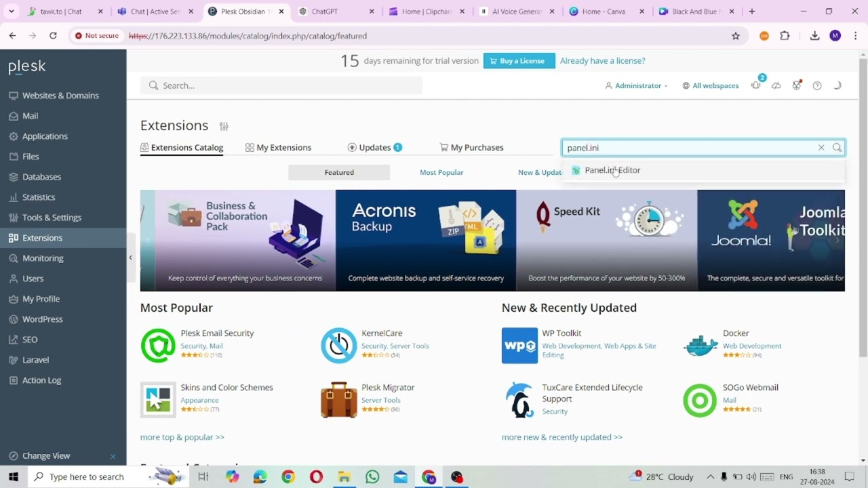Click the extension search magnifier icon
Screen dimensions: 868x488
pyautogui.click(x=837, y=148)
